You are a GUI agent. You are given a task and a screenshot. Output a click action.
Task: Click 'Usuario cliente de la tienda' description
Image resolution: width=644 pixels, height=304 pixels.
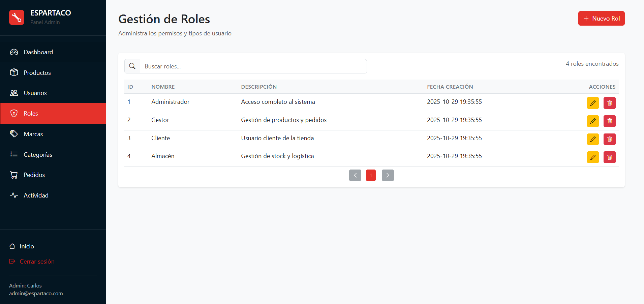(x=277, y=138)
